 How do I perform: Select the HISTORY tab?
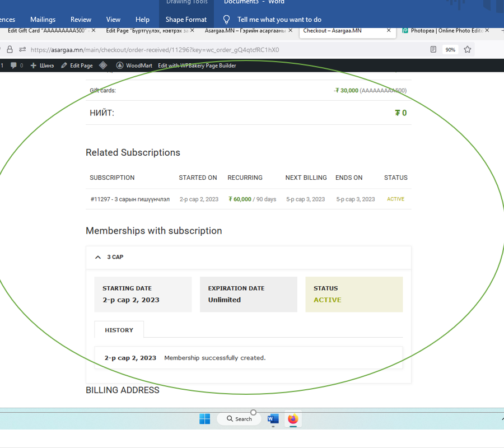pos(119,330)
